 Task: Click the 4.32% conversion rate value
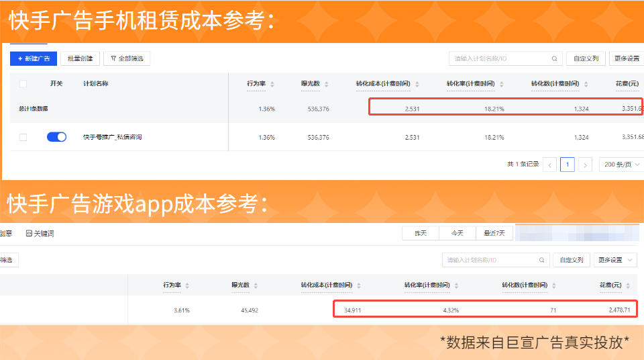[451, 310]
